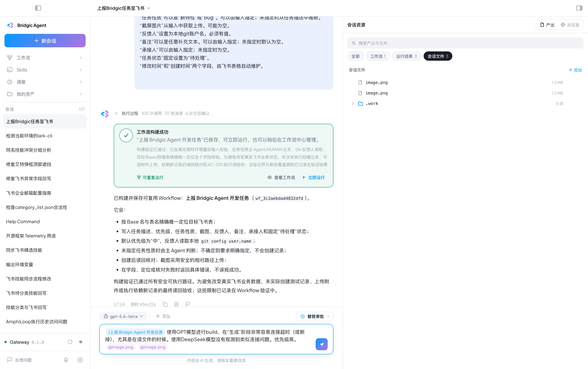Click the Bridgic Agent logo
Image resolution: width=588 pixels, height=369 pixels.
point(10,25)
